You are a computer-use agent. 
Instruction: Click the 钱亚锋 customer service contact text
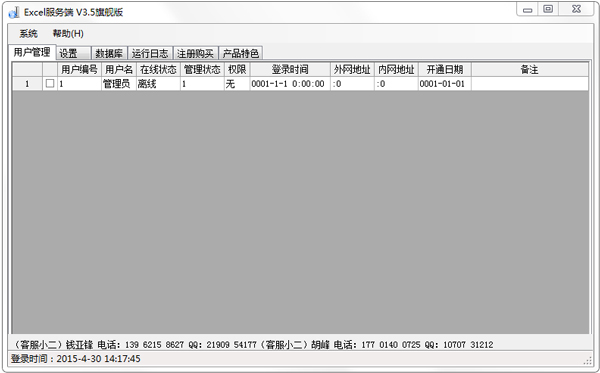pyautogui.click(x=135, y=345)
